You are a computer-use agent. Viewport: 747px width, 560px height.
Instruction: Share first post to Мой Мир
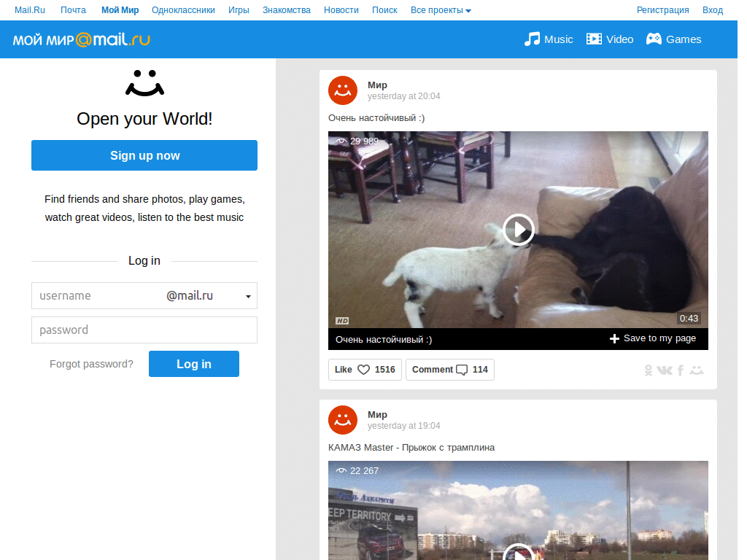(x=697, y=370)
